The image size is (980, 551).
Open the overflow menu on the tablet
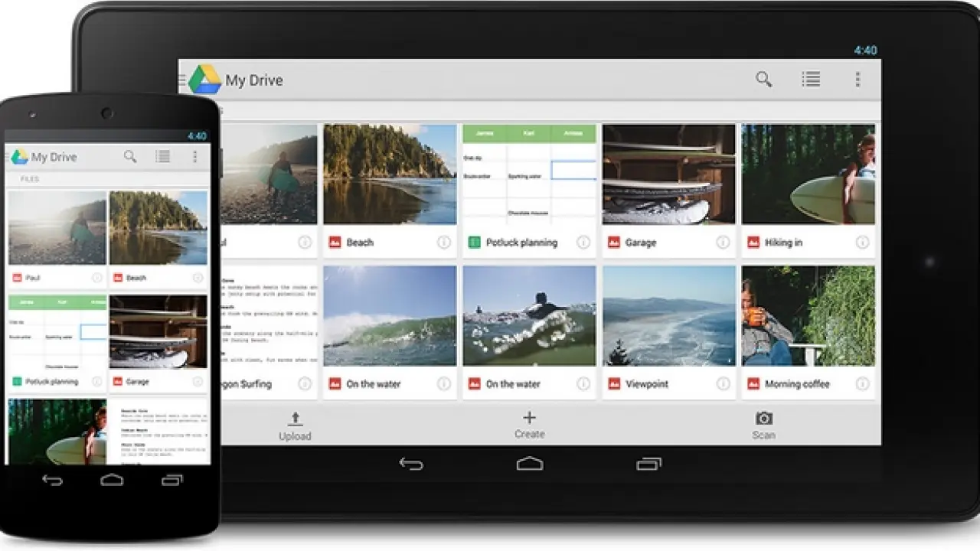857,80
